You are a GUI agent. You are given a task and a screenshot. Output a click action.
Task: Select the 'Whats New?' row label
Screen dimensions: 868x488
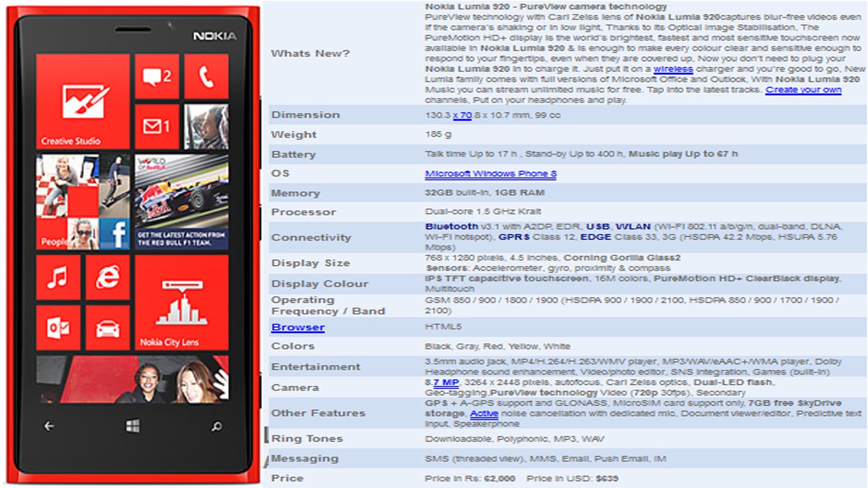tap(310, 53)
